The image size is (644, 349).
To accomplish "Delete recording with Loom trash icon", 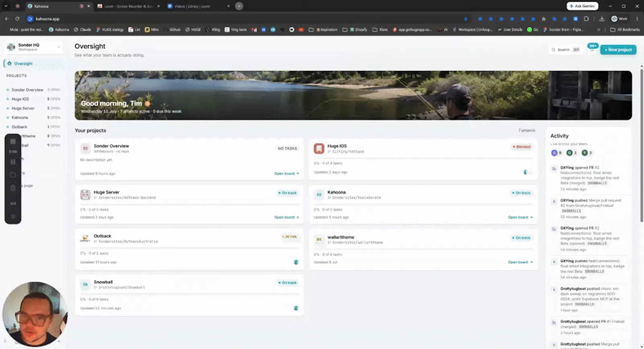I will pyautogui.click(x=13, y=188).
